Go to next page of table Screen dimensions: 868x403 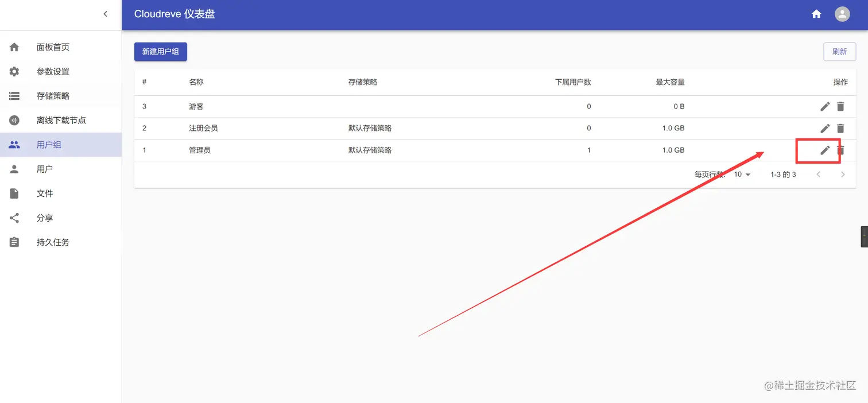coord(843,175)
